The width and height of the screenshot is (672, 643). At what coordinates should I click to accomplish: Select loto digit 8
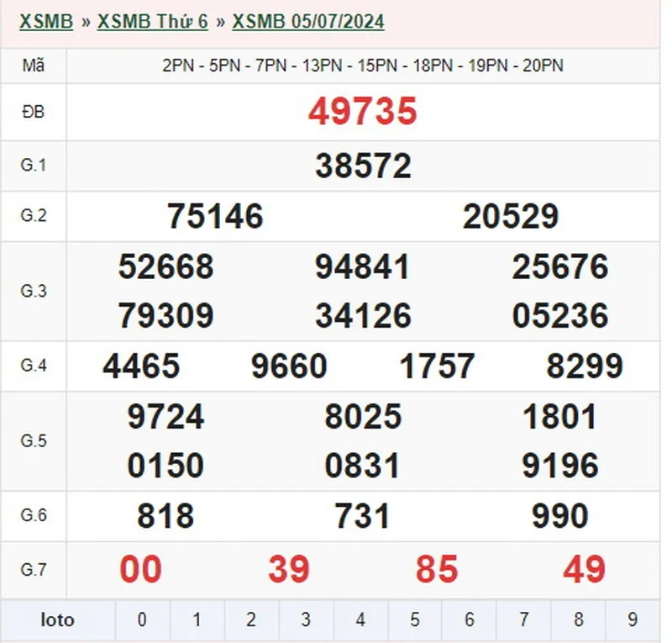click(579, 620)
